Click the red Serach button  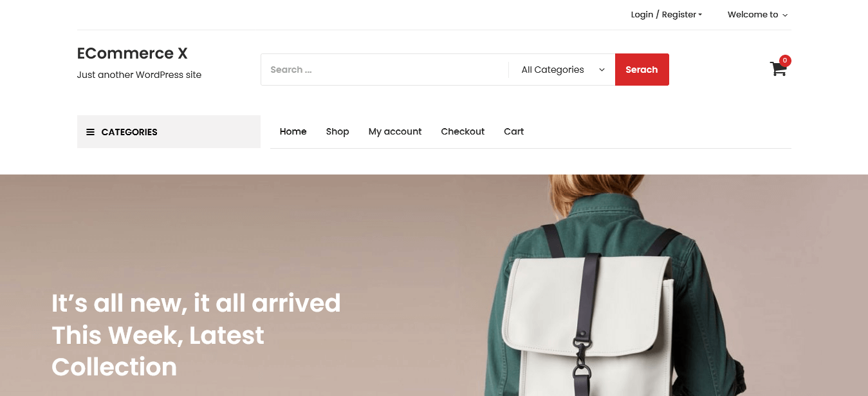[642, 70]
